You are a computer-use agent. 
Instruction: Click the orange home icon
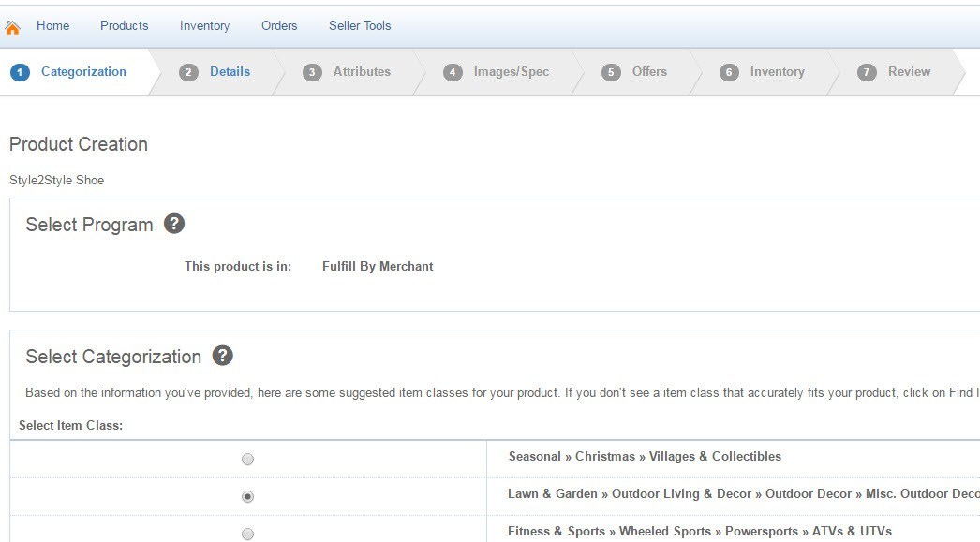13,27
